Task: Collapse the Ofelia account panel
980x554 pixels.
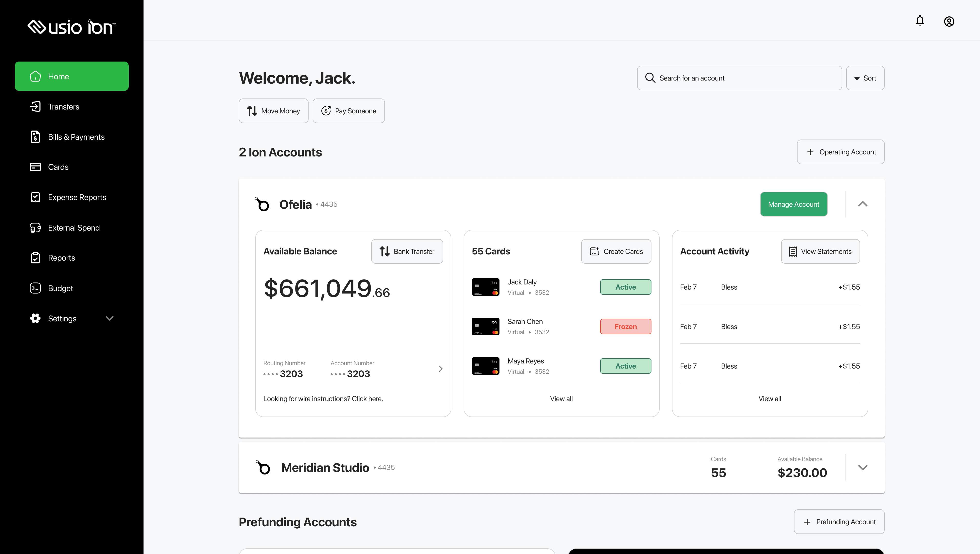Action: click(863, 204)
